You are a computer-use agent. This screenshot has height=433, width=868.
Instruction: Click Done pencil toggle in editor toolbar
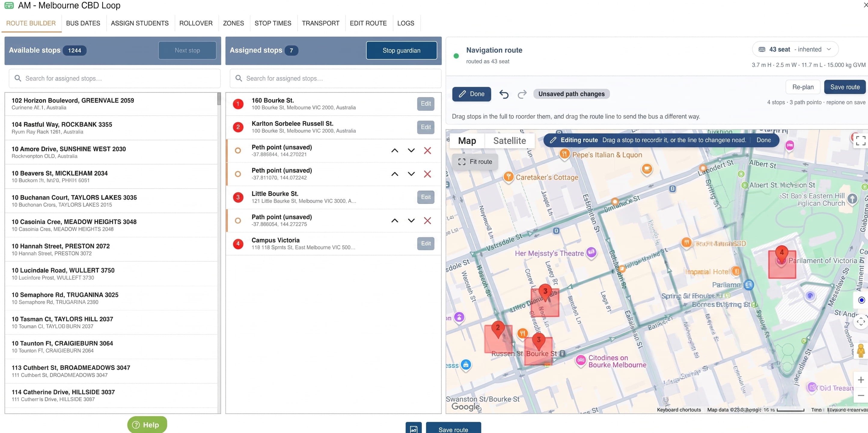point(471,94)
